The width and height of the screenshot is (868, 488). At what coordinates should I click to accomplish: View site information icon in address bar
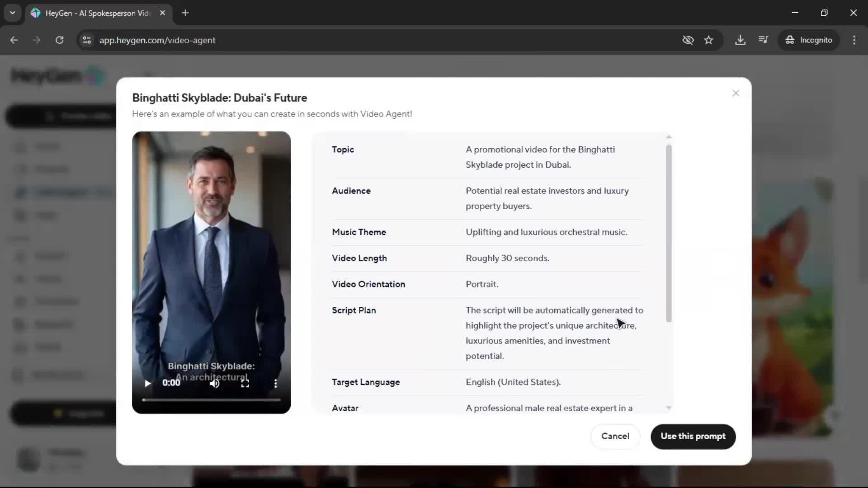pyautogui.click(x=86, y=40)
